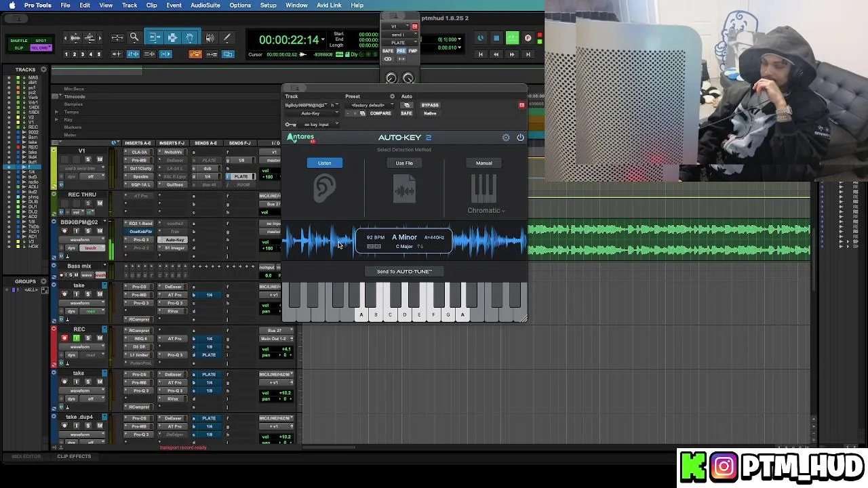Click zoom preset 3 button
868x488 pixels.
point(83,54)
